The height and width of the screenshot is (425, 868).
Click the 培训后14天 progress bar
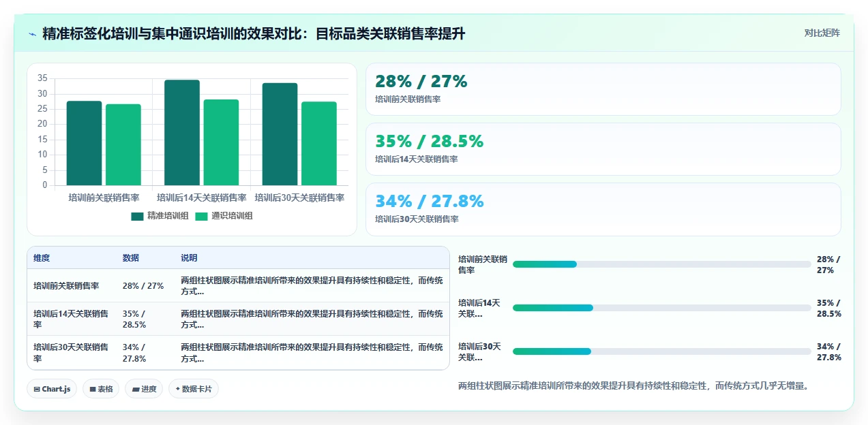point(661,308)
